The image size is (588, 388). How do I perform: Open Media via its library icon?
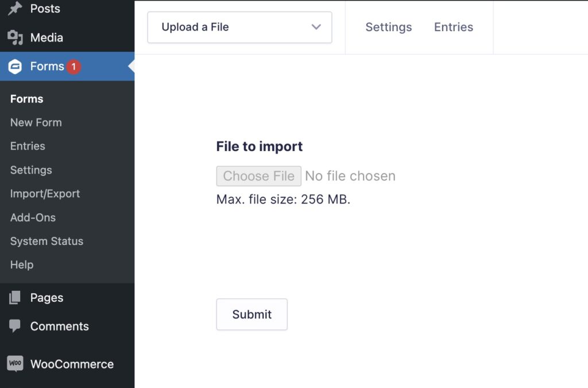pyautogui.click(x=16, y=37)
